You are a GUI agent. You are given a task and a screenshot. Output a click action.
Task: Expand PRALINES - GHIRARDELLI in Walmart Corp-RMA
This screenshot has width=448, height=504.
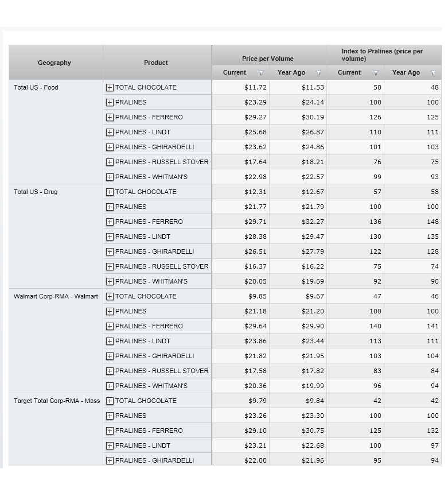(110, 356)
